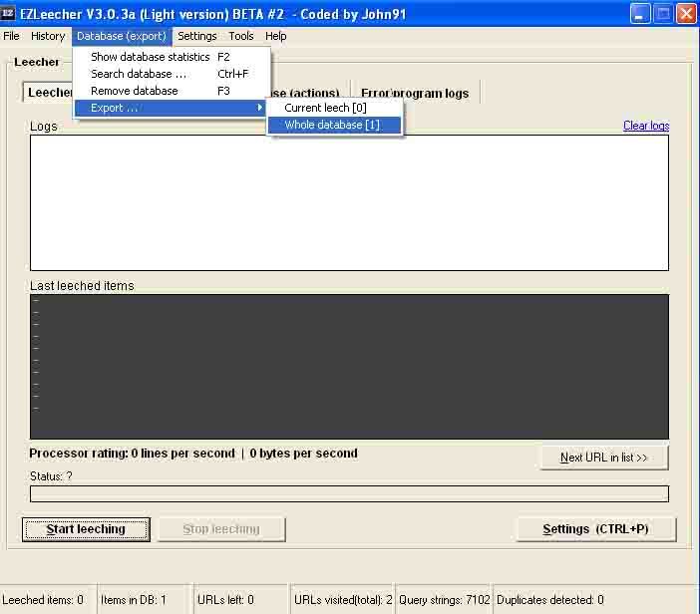Export Current leech [0]
The image size is (700, 614).
[334, 108]
